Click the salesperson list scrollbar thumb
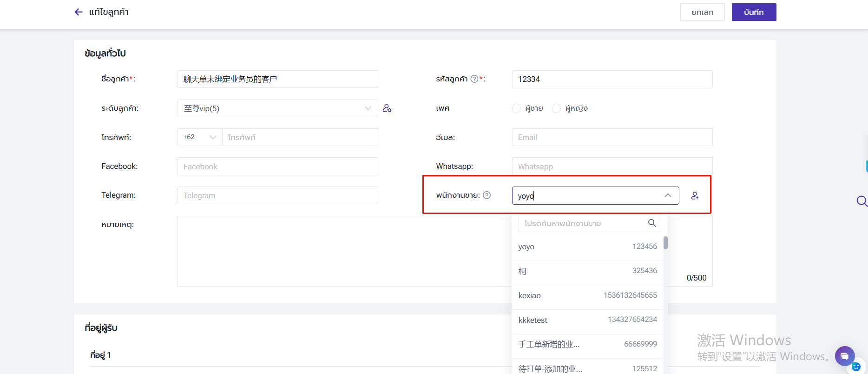Viewport: 868px width, 374px height. coord(665,243)
